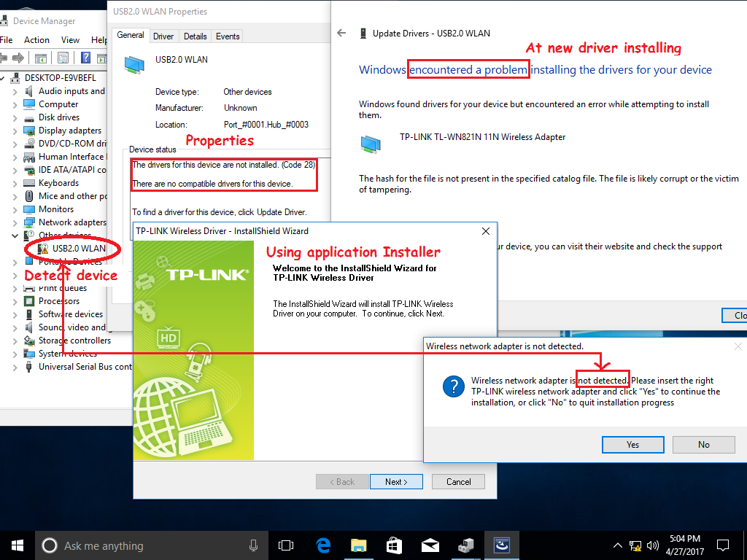Close the TP-LINK InstallShield Wizard window
This screenshot has height=560, width=747.
485,231
